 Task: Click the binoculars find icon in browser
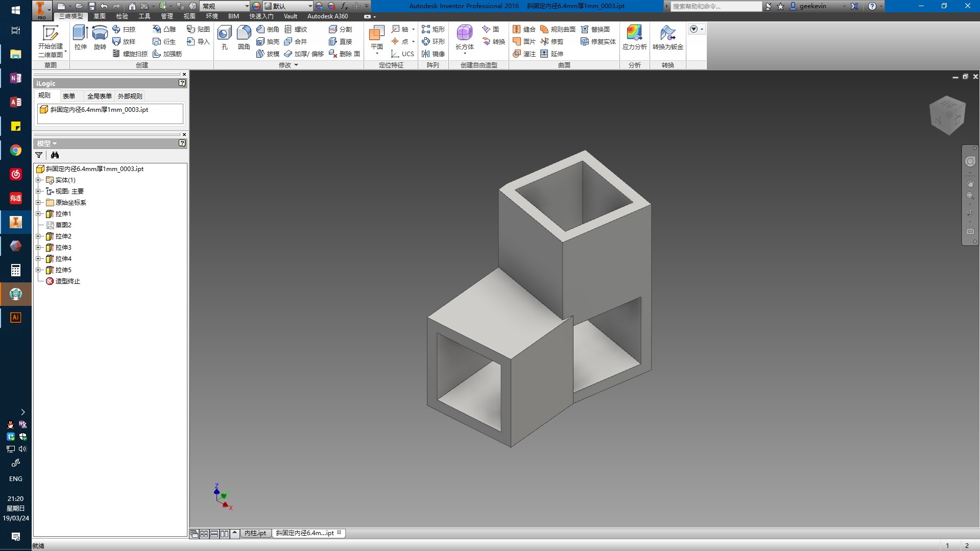point(55,155)
